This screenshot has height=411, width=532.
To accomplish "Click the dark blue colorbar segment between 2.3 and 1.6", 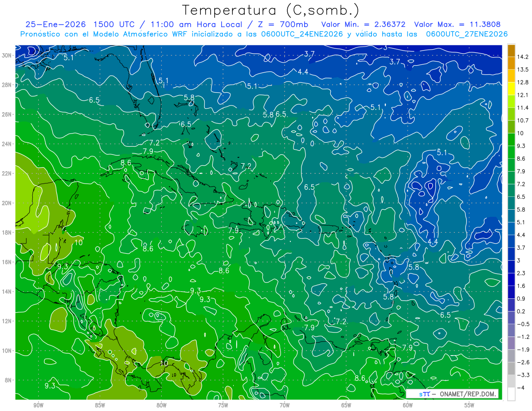I will tap(511, 279).
